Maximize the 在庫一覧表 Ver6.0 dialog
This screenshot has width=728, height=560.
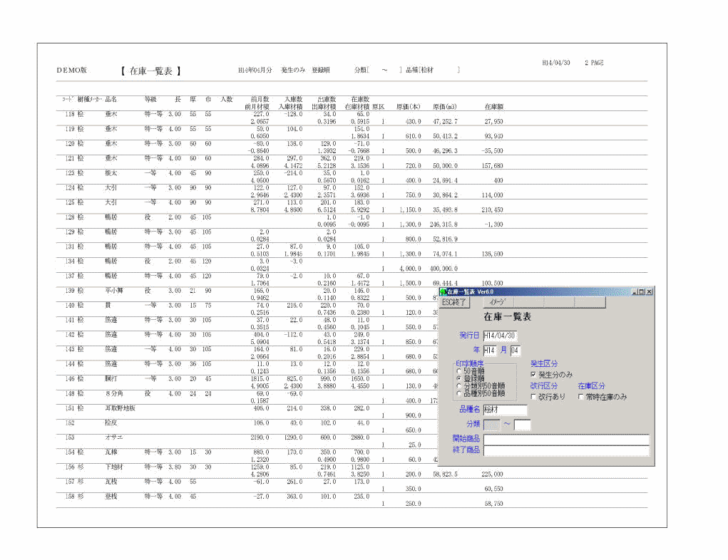(x=642, y=292)
